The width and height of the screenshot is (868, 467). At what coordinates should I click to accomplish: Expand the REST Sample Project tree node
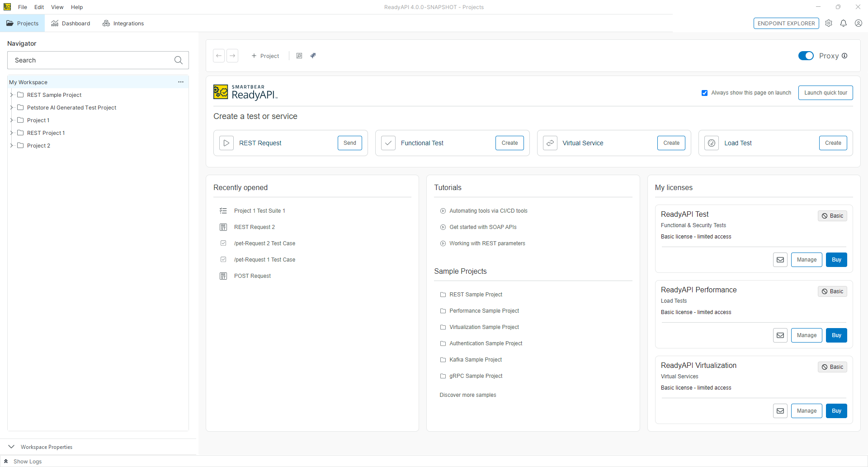11,95
